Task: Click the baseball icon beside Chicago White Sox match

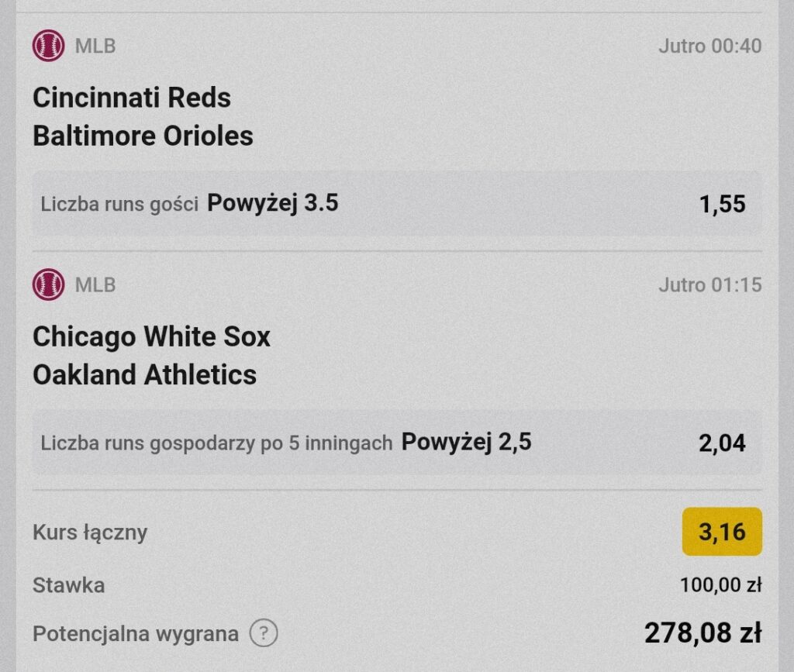Action: point(49,284)
